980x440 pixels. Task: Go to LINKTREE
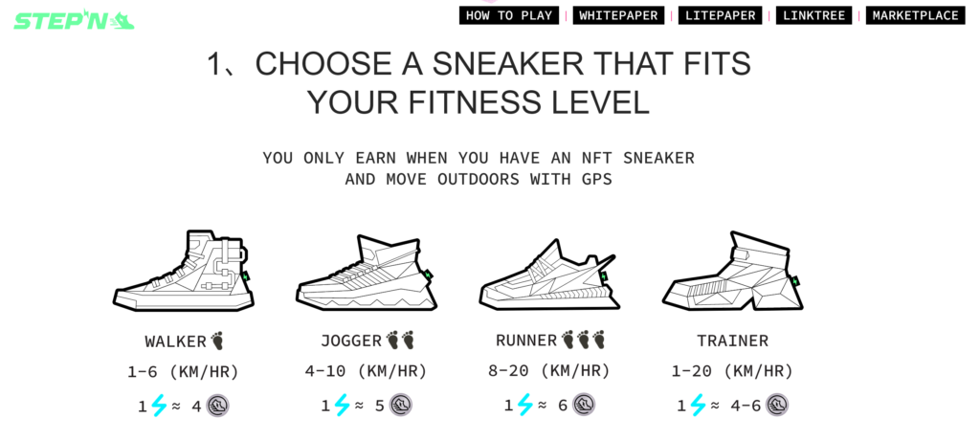[x=813, y=15]
